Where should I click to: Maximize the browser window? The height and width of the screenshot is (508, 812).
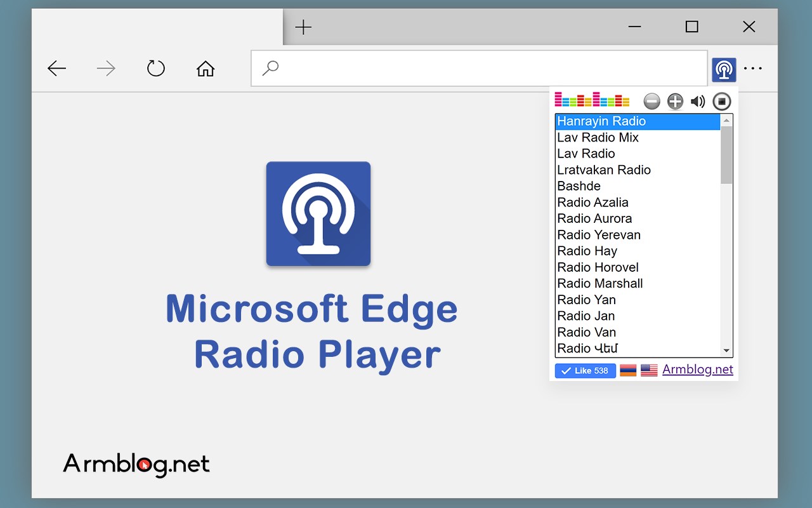[x=692, y=27]
